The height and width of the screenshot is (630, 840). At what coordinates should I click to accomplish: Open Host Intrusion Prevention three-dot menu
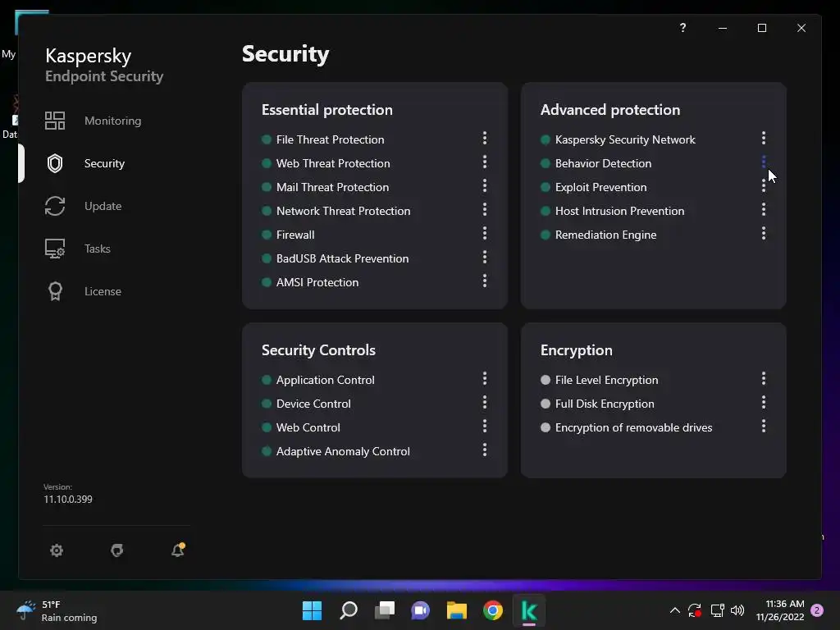coord(764,209)
